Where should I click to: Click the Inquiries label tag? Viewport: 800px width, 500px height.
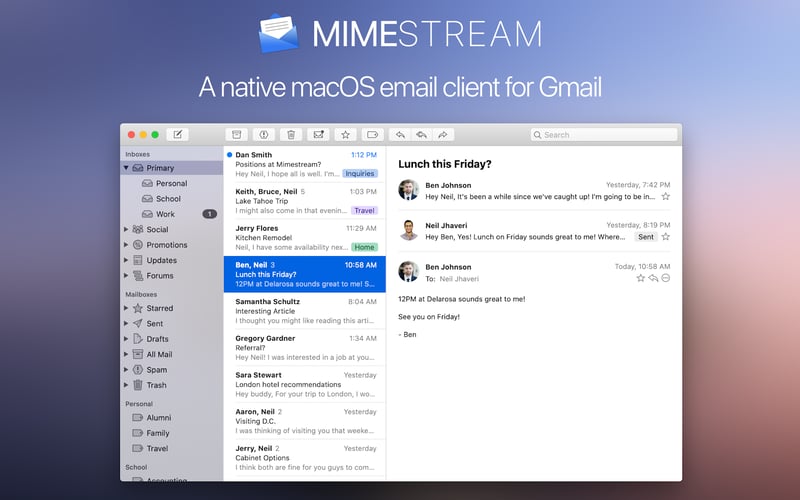pos(360,173)
